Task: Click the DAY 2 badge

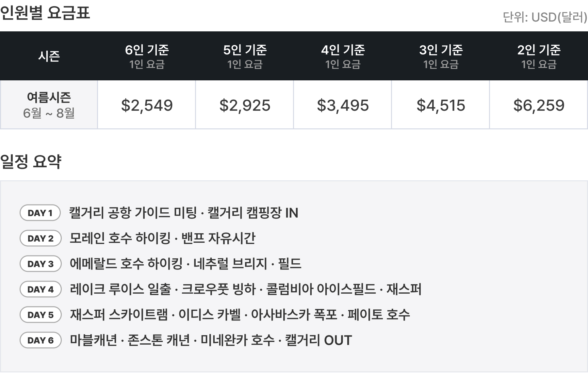Action: [x=41, y=238]
